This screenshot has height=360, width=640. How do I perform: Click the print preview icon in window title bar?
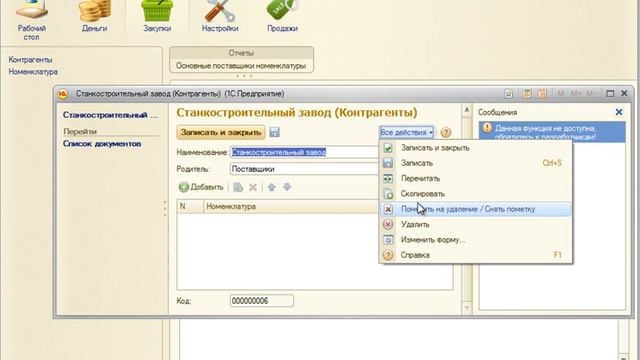pos(509,93)
